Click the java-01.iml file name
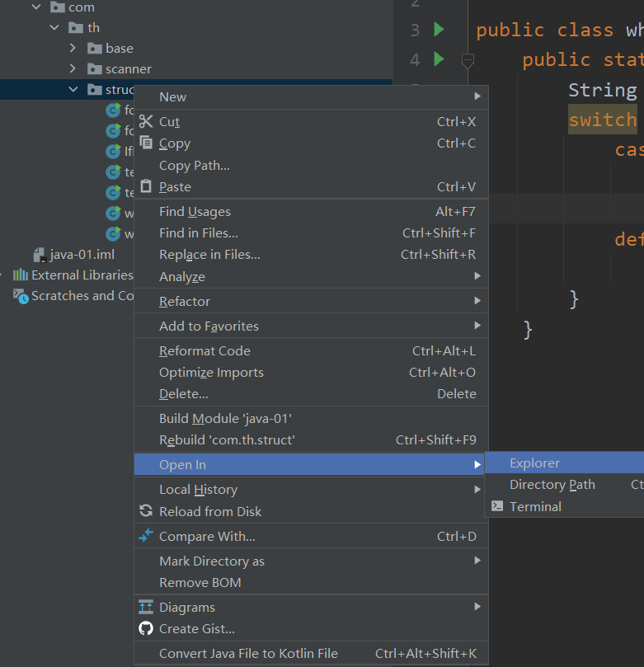 (x=82, y=255)
